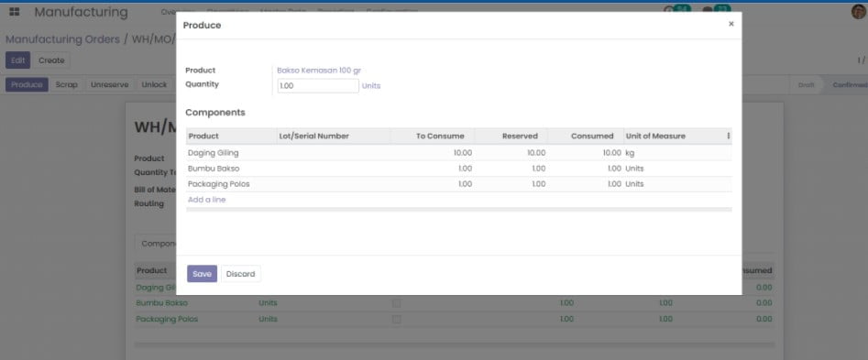Viewport: 868px width, 360px height.
Task: Click the Produce button in background toolbar
Action: (x=27, y=84)
